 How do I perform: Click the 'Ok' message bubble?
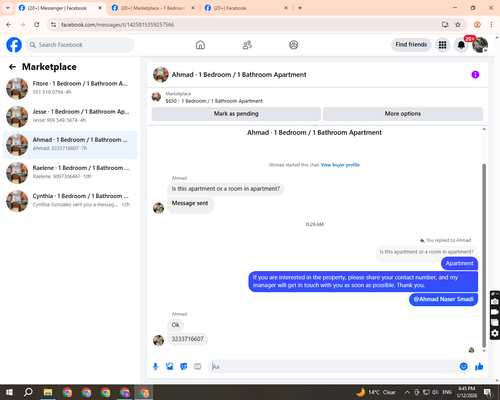pos(175,325)
